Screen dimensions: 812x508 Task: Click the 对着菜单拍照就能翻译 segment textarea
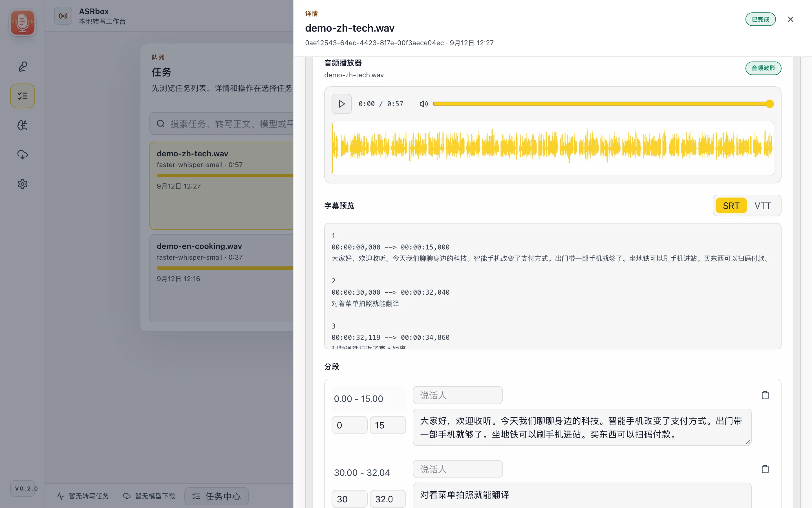click(582, 496)
